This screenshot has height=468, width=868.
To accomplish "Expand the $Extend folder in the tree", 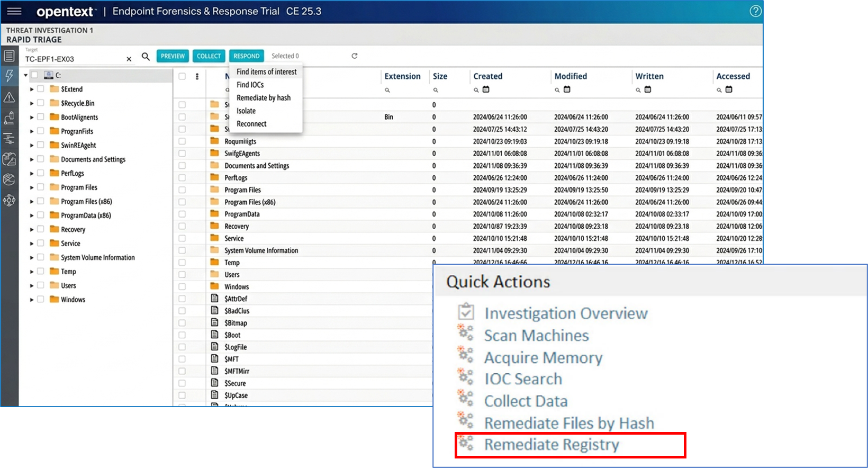I will 32,89.
